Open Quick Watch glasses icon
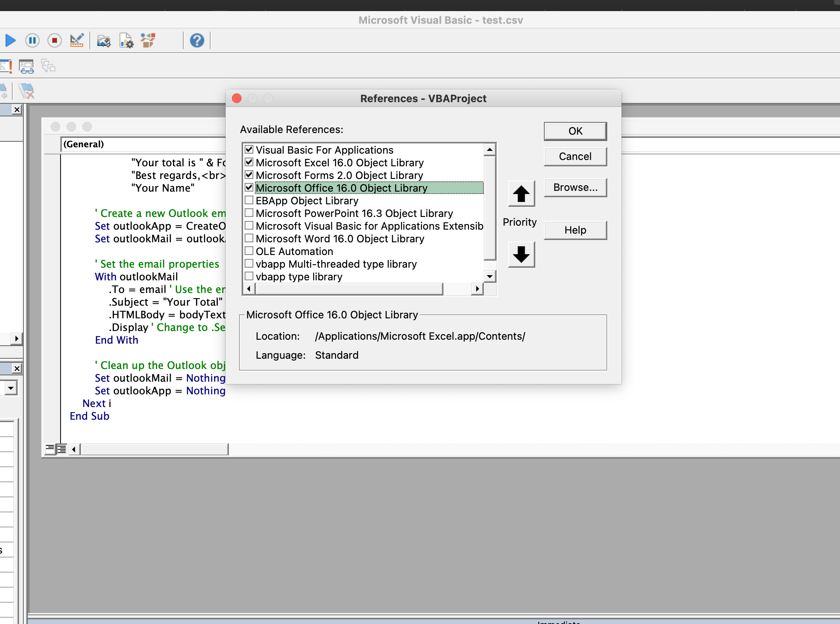This screenshot has height=624, width=840. [27, 67]
